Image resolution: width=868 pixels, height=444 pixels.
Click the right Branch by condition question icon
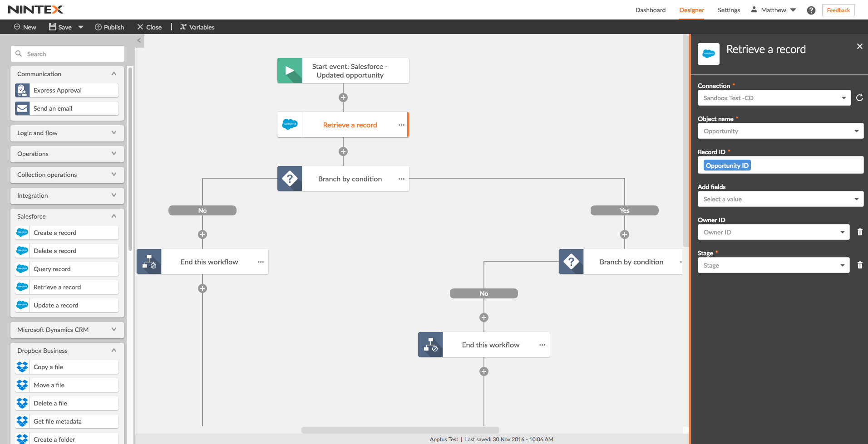[x=571, y=262]
